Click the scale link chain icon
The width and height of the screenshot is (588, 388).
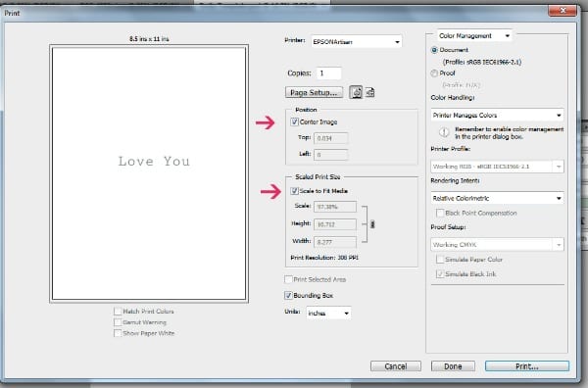[372, 224]
